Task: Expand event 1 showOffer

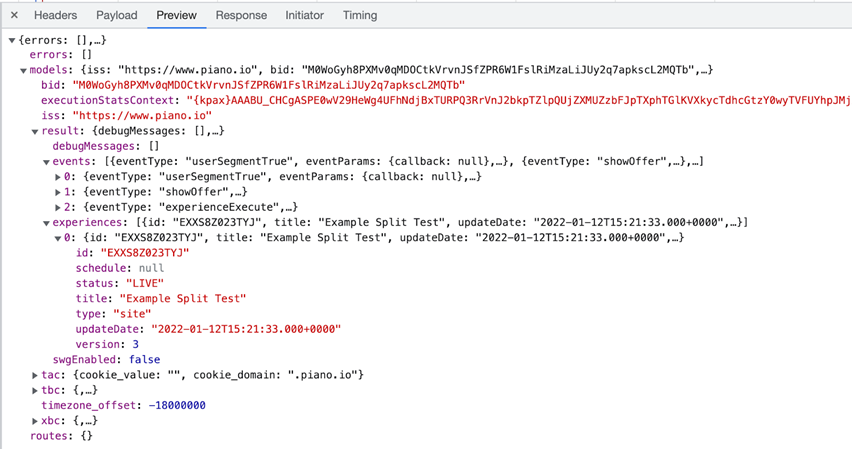Action: pyautogui.click(x=58, y=192)
